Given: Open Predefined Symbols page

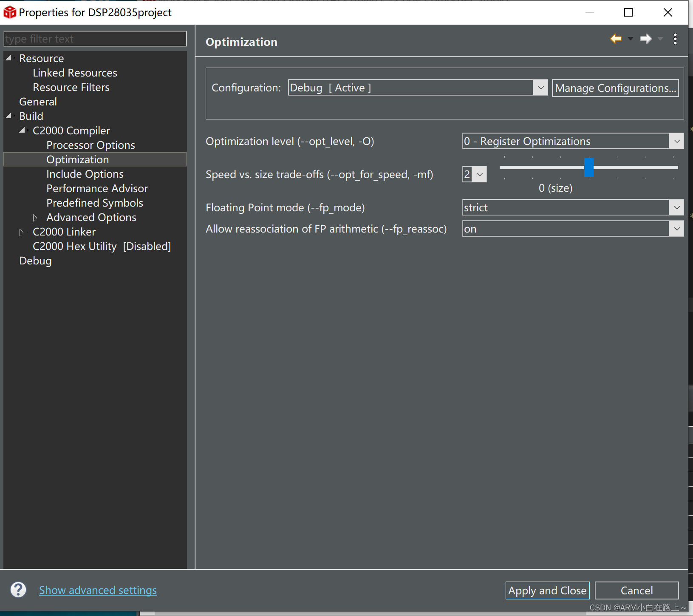Looking at the screenshot, I should [94, 203].
